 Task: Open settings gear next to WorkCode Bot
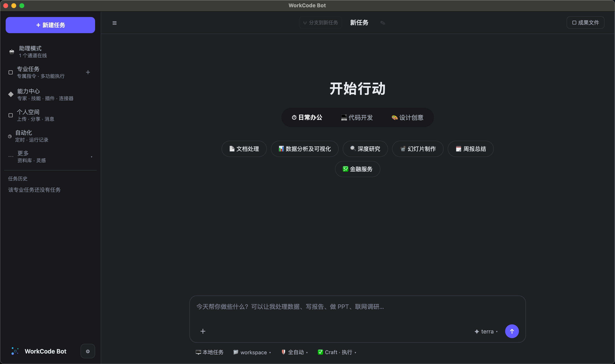pyautogui.click(x=88, y=351)
